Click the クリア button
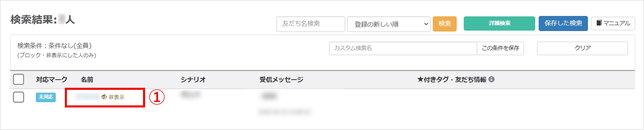 (582, 48)
